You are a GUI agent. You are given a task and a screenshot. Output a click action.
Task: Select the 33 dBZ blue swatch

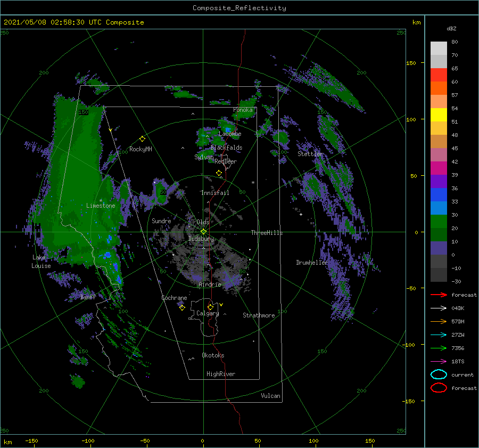point(439,208)
